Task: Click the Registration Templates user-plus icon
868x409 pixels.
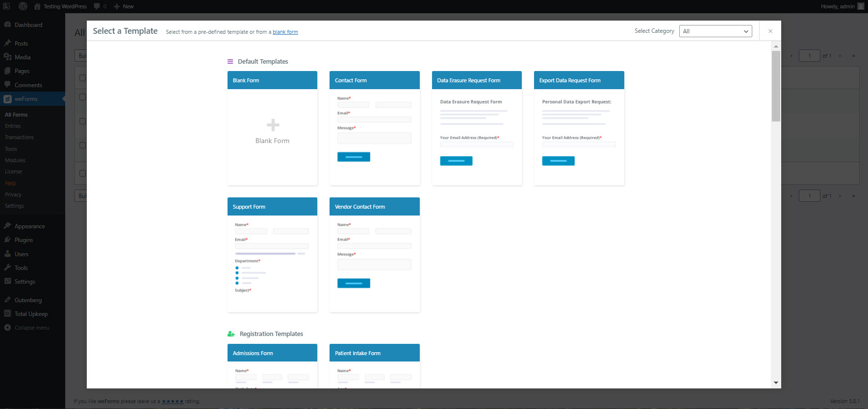Action: coord(231,334)
